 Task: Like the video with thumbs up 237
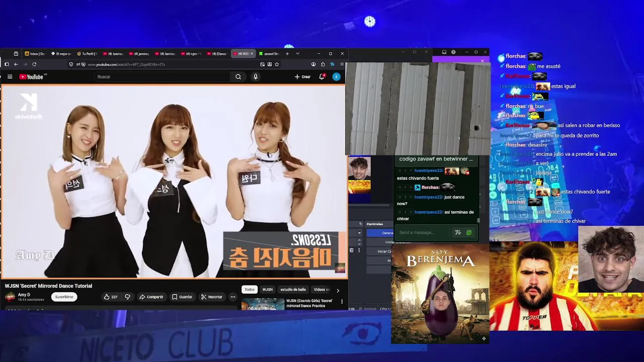click(x=111, y=297)
